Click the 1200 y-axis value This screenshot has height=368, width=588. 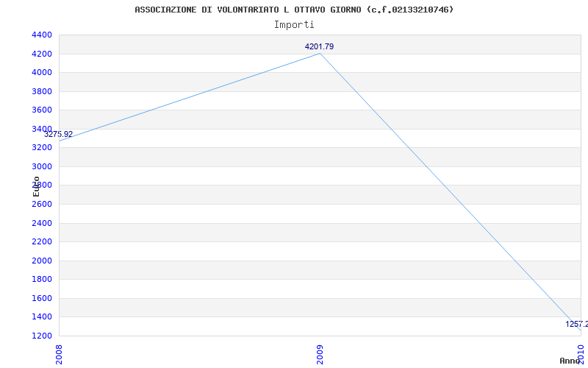[x=42, y=336]
